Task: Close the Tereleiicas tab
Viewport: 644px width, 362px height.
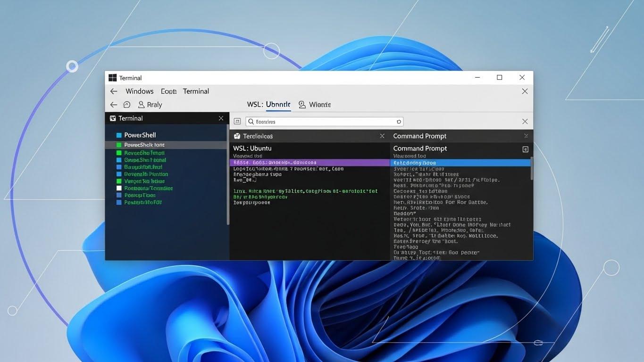Action: point(382,136)
